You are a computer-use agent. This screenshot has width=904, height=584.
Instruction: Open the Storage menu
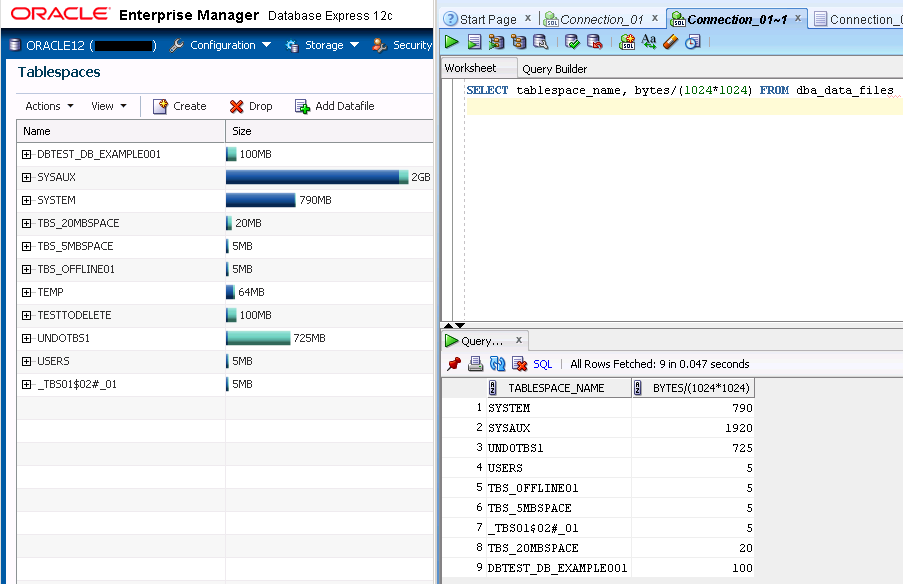(x=322, y=45)
